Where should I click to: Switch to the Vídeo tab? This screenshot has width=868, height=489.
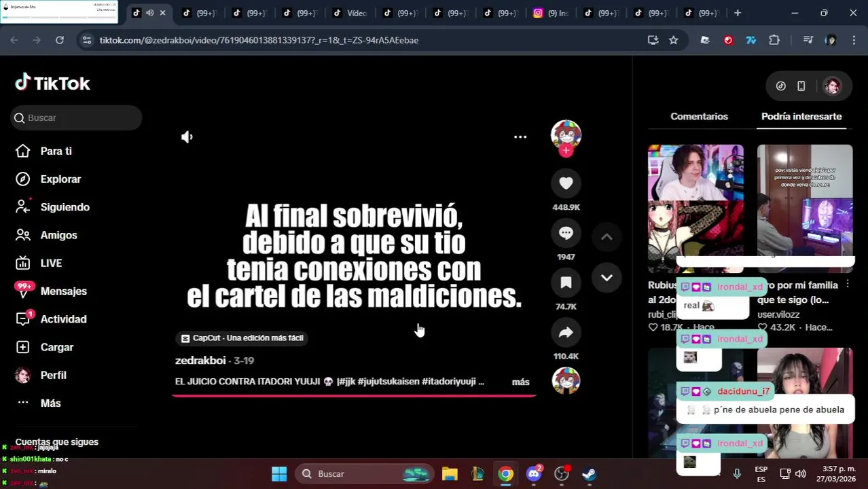[x=350, y=13]
